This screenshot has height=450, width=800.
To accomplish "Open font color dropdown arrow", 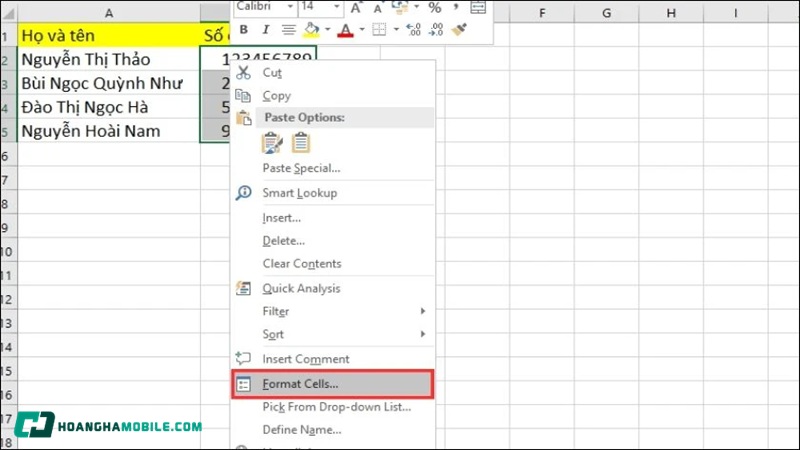I will 362,30.
